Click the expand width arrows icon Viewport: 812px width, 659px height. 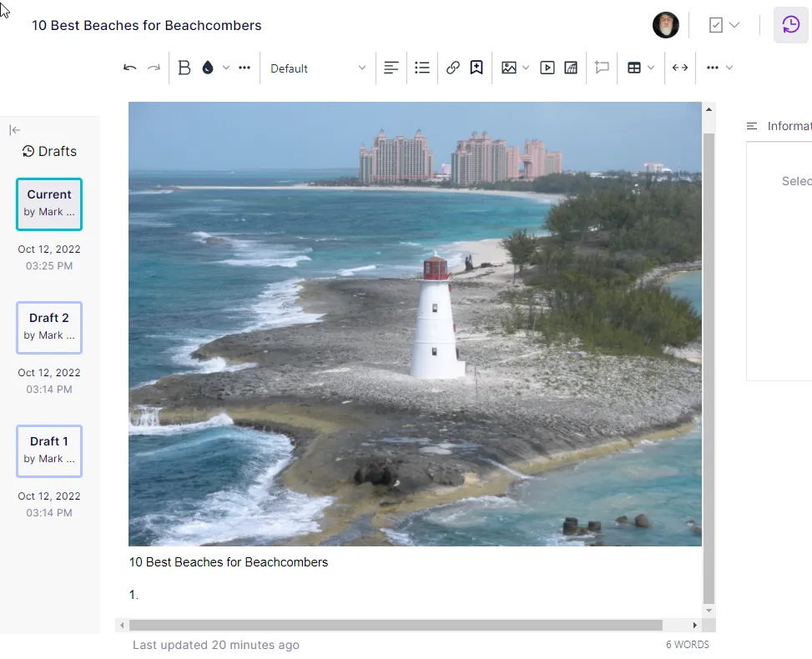tap(680, 68)
